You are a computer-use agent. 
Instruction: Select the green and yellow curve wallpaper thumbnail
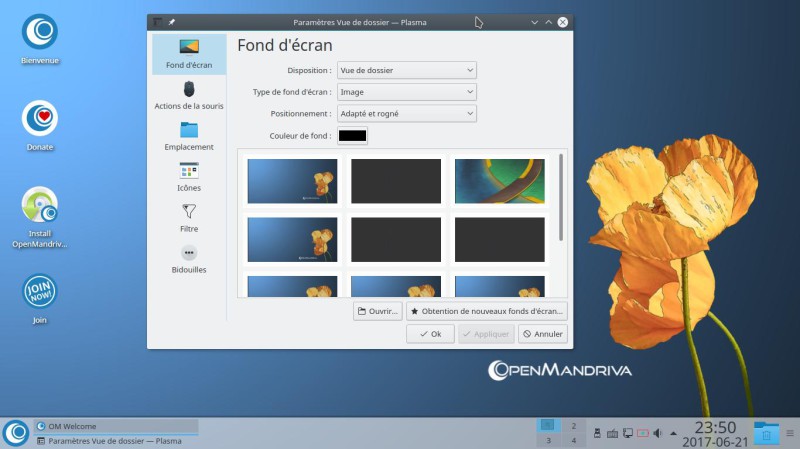pos(499,181)
